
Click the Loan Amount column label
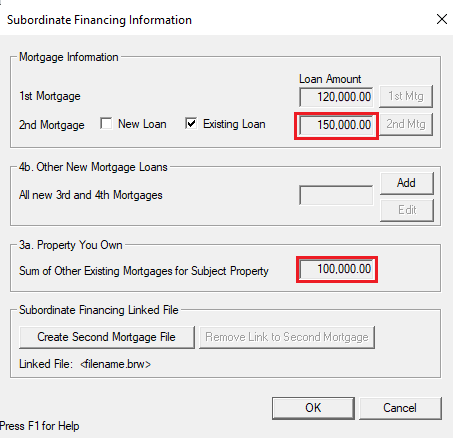330,79
